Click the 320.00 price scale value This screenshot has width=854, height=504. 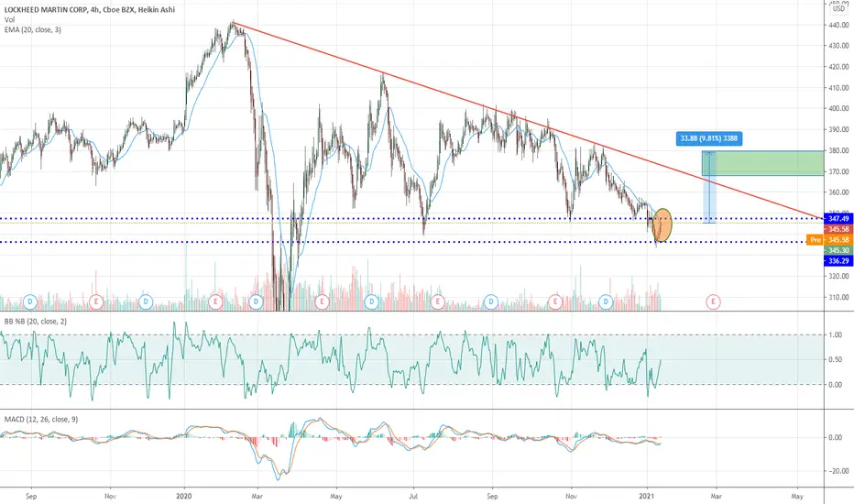coord(838,276)
